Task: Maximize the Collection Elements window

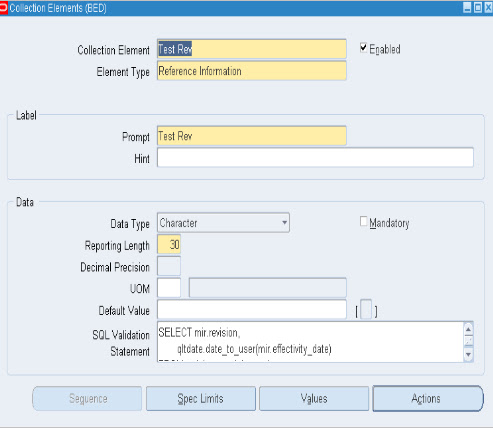Action: coord(478,8)
